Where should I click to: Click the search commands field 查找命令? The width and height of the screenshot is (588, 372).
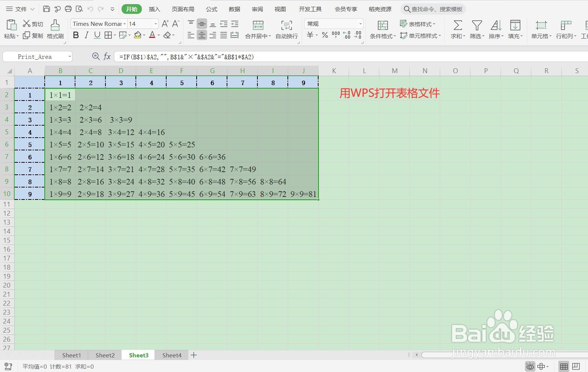pos(433,9)
